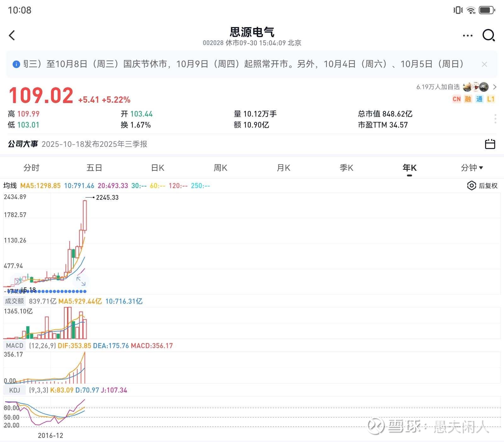Open the 分钟 dropdown
The image size is (504, 442).
(x=472, y=168)
